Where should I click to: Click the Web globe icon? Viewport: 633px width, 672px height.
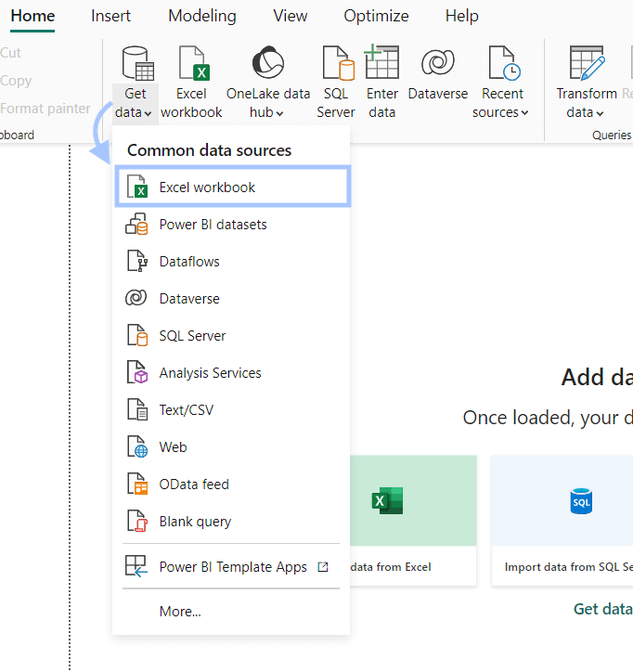coord(137,446)
